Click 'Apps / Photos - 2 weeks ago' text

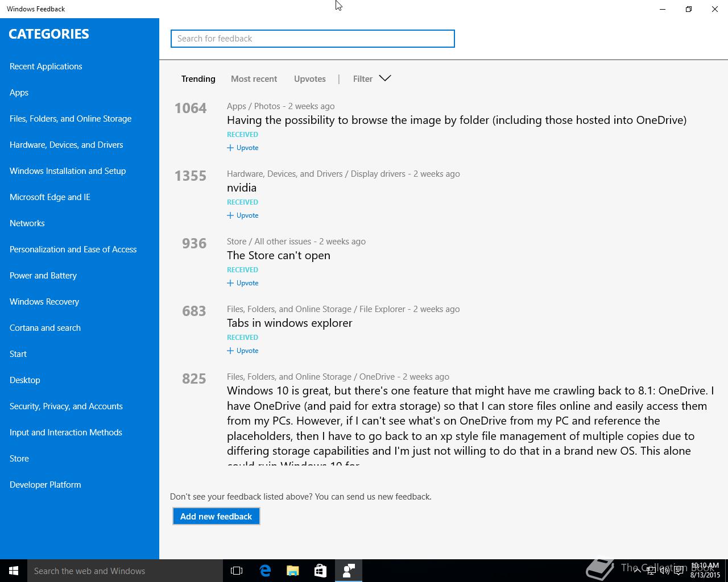click(281, 106)
